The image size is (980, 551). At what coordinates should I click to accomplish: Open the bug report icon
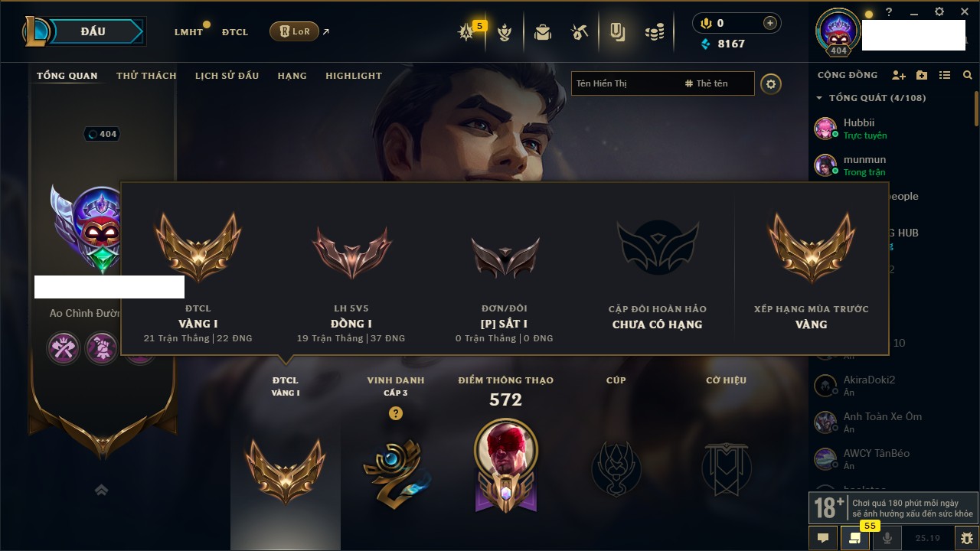[967, 538]
